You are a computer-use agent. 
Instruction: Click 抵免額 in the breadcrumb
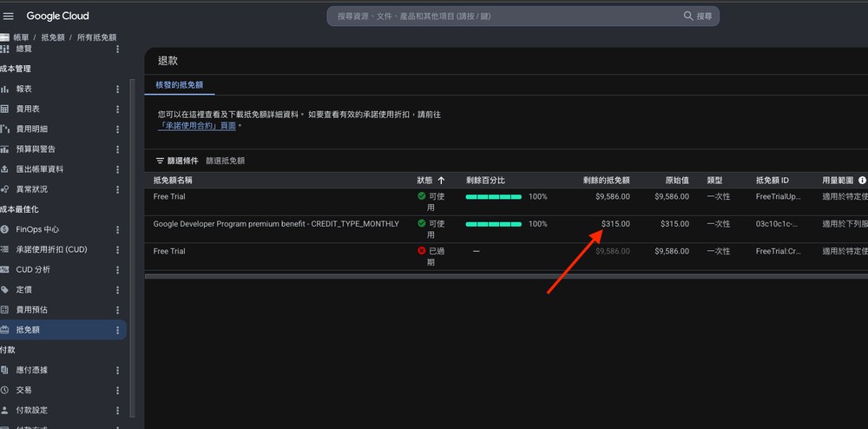[x=53, y=37]
